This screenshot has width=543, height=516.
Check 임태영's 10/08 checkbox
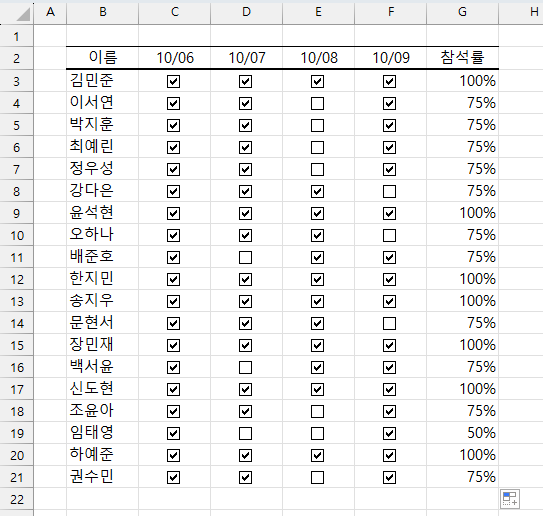click(x=318, y=433)
